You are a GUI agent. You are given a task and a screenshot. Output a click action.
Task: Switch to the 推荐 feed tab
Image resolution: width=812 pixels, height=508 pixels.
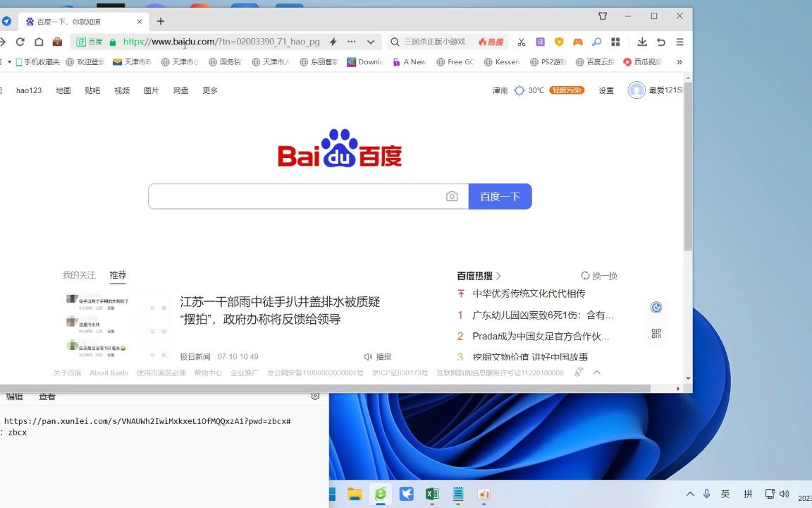(118, 275)
